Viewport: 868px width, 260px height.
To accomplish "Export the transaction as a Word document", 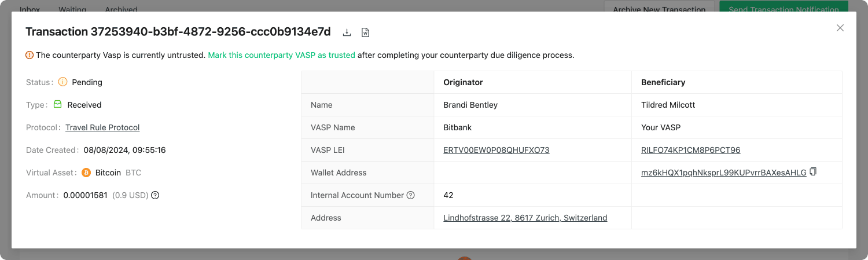I will pyautogui.click(x=365, y=32).
